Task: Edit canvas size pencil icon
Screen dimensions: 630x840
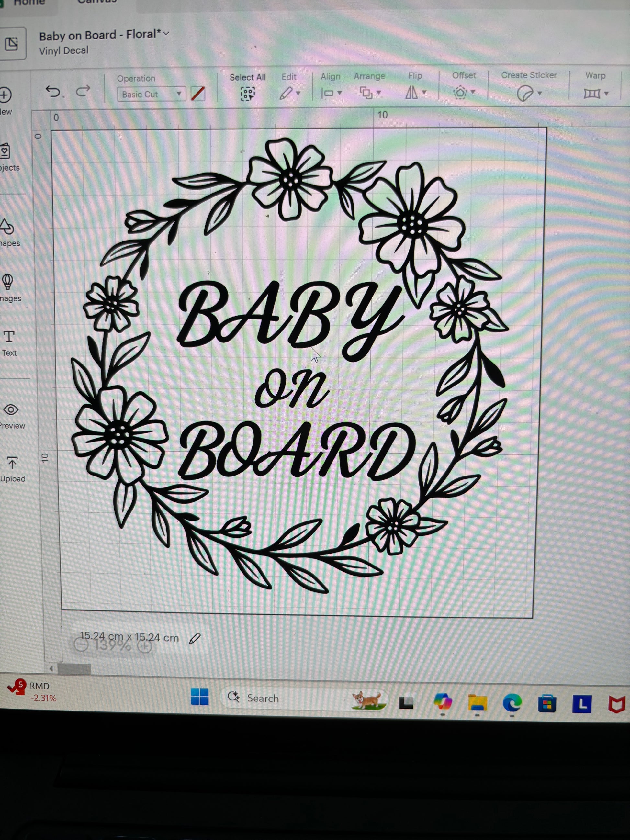Action: pos(195,638)
